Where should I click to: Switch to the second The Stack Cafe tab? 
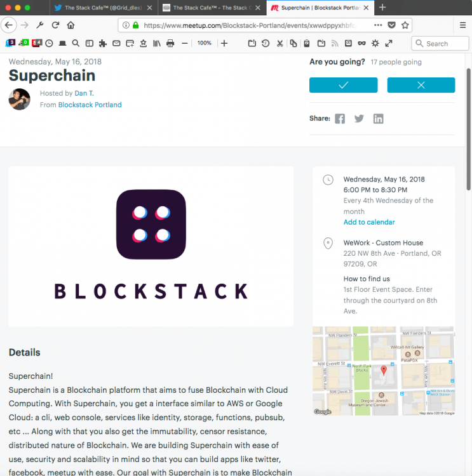click(x=212, y=8)
